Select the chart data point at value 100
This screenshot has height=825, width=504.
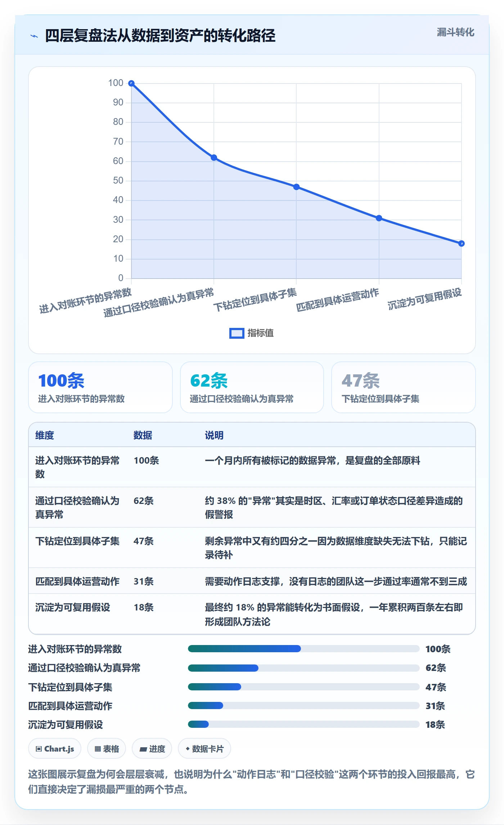click(x=131, y=84)
